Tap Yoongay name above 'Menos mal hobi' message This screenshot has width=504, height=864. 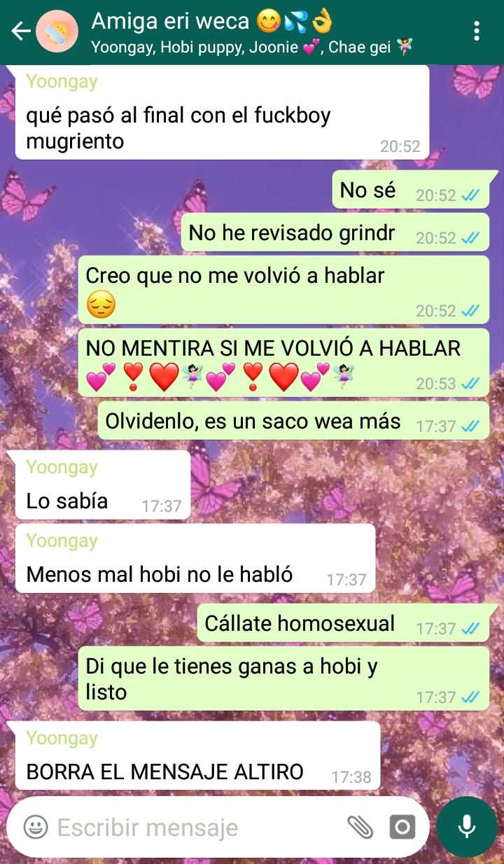coord(62,541)
